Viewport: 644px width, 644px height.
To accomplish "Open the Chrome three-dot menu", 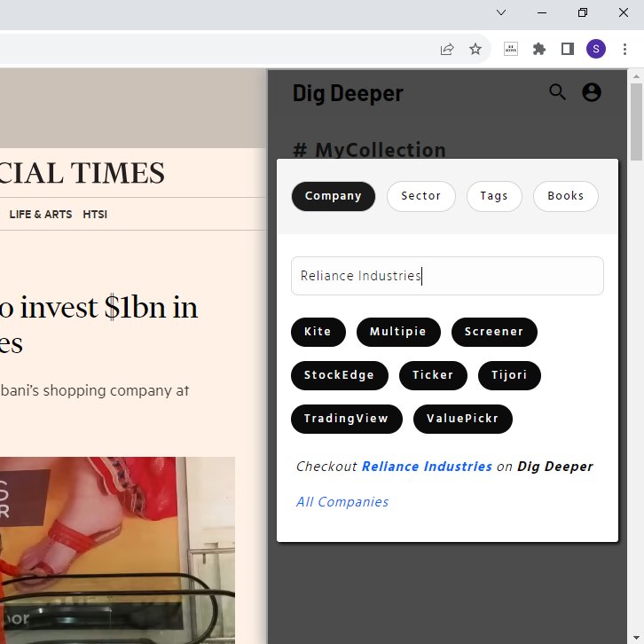I will click(624, 50).
